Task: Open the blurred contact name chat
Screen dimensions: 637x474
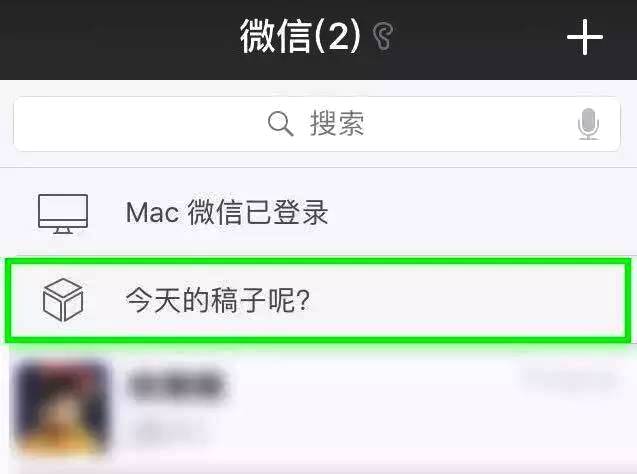Action: coord(176,383)
